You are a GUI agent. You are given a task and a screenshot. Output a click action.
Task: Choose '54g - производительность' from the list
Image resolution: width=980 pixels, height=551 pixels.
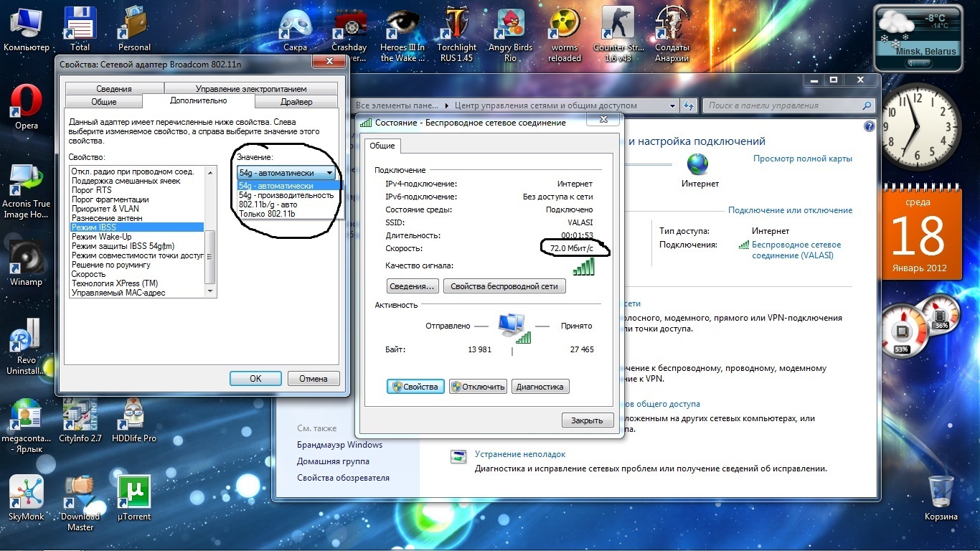(x=286, y=195)
